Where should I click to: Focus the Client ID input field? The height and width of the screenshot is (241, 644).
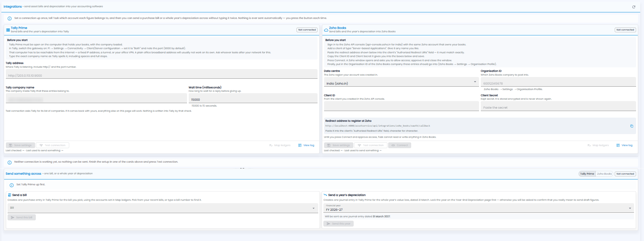401,106
